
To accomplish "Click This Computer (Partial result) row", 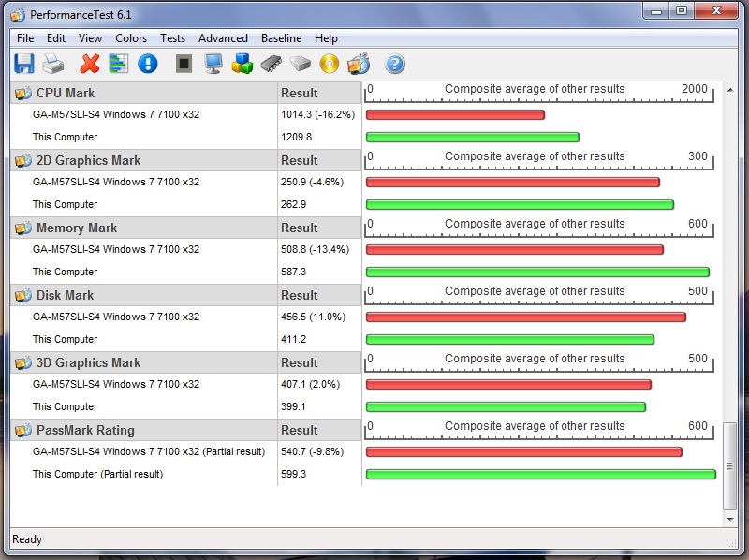I will (x=97, y=474).
